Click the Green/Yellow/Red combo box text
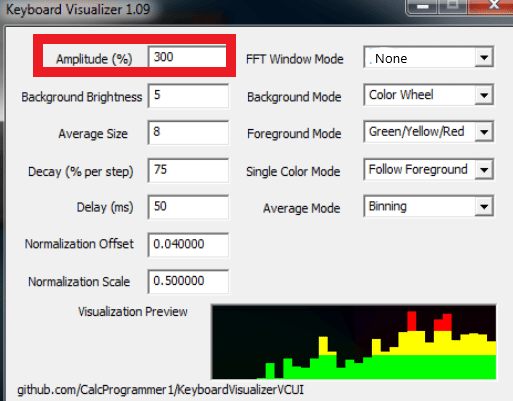The height and width of the screenshot is (401, 513). coord(416,132)
